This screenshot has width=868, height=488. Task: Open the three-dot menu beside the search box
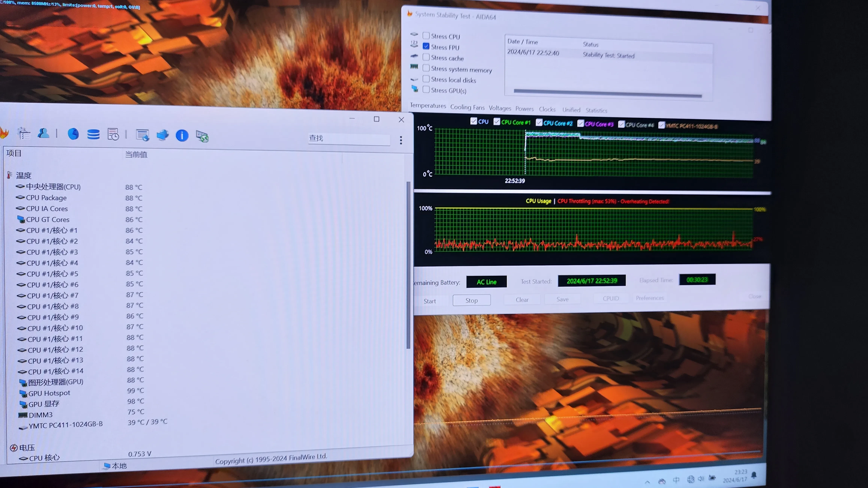401,140
